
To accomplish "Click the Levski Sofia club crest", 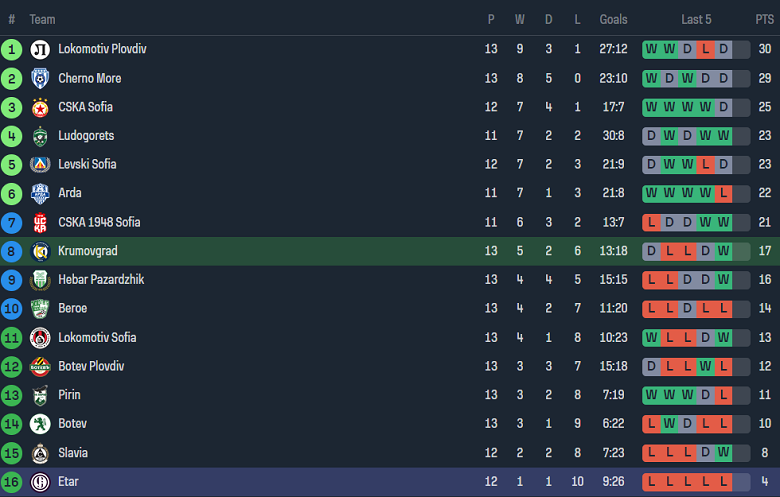I will pyautogui.click(x=40, y=165).
